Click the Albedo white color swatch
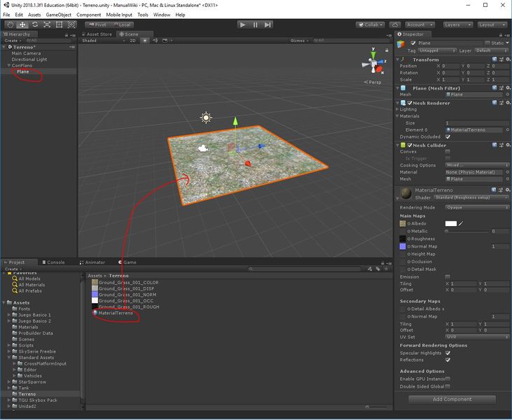Viewport: 512px width, 420px height. pos(451,223)
